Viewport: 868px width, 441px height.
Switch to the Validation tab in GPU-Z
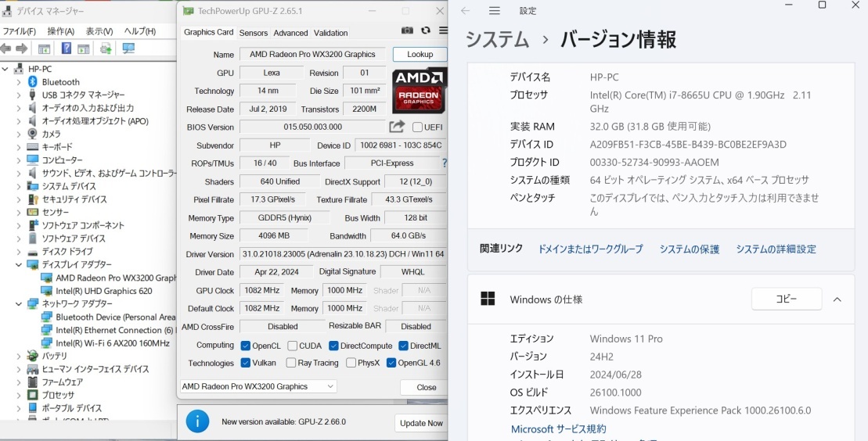pos(330,33)
